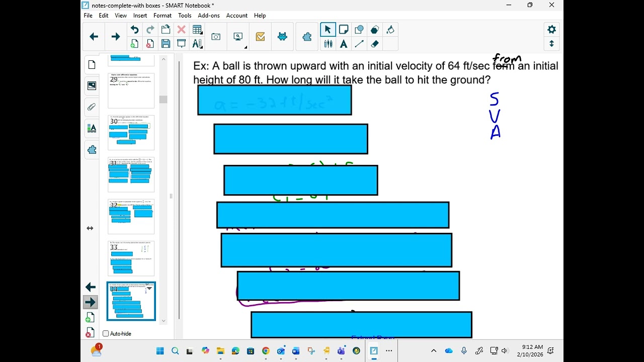Open Microsoft Word from taskbar
This screenshot has height=362, width=644.
click(296, 351)
